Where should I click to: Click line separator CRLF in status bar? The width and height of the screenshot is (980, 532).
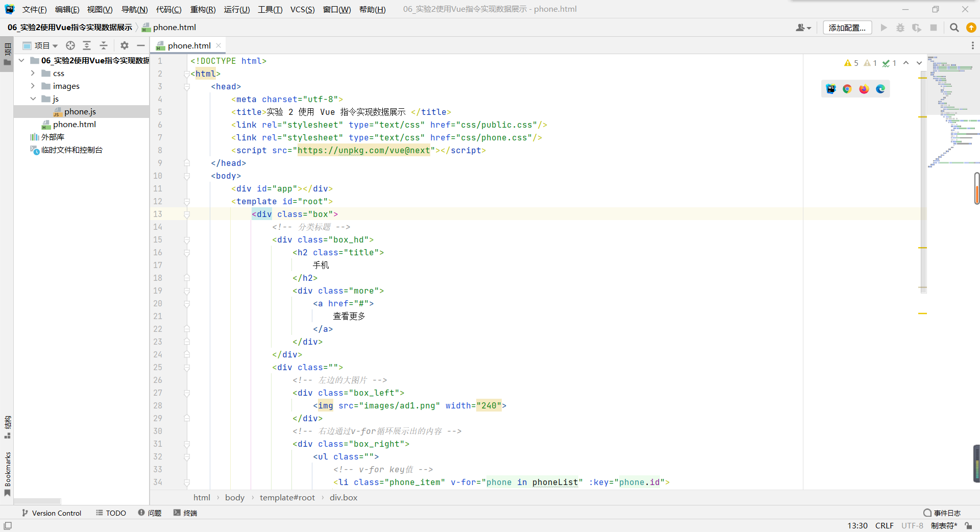pyautogui.click(x=884, y=525)
